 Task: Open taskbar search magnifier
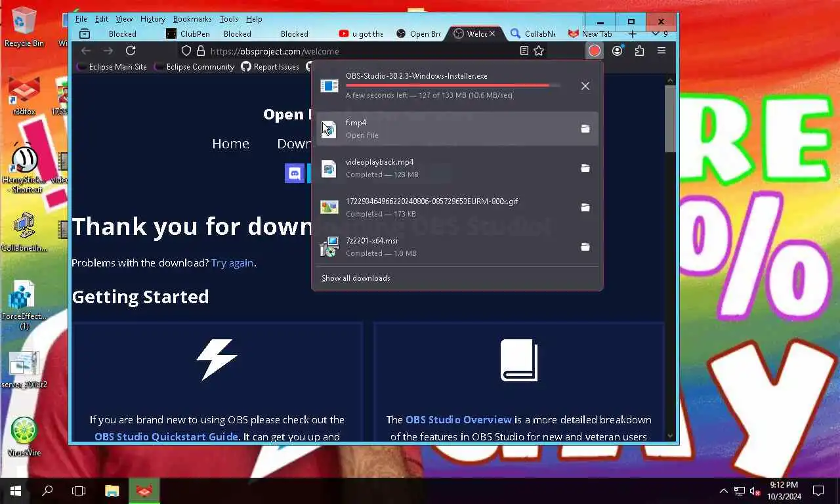click(x=47, y=491)
